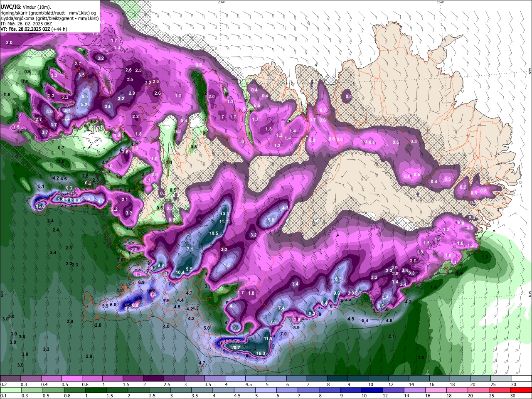Click the 7–8 blue swatch in the bottom legend
The image size is (532, 399).
(308, 390)
